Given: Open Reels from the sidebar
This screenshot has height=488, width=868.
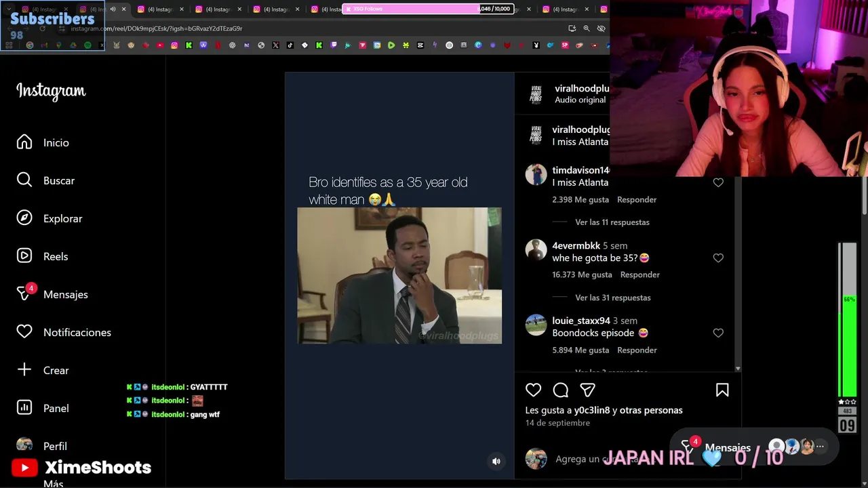Looking at the screenshot, I should (43, 256).
